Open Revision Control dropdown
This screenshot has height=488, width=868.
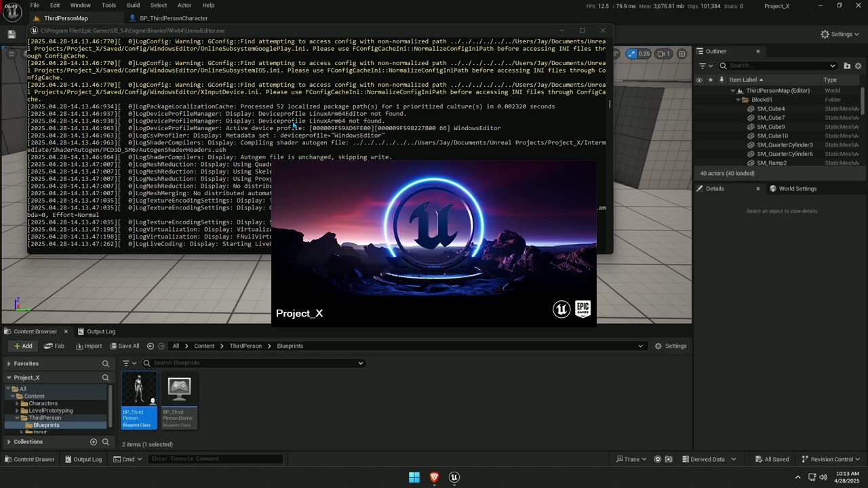pos(831,459)
